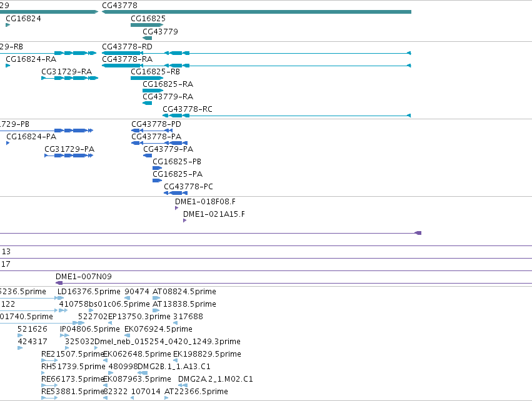Select protein CG43779-PA label

tap(168, 149)
